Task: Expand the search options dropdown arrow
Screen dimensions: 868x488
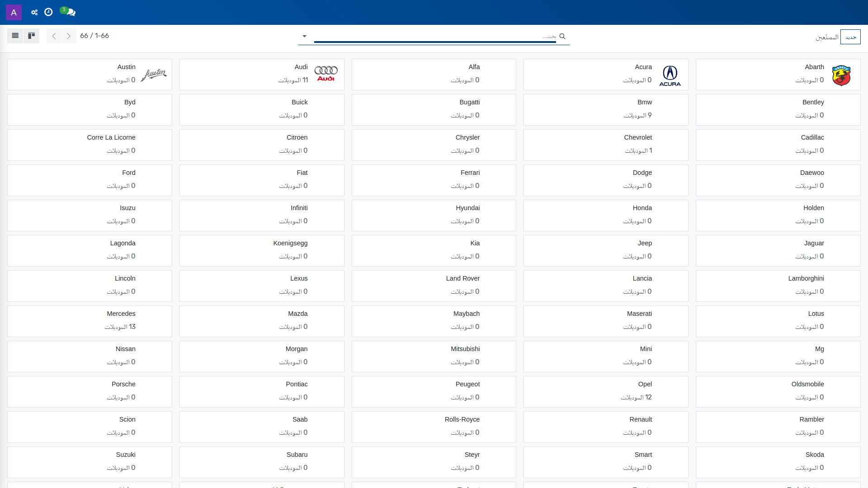Action: click(304, 36)
